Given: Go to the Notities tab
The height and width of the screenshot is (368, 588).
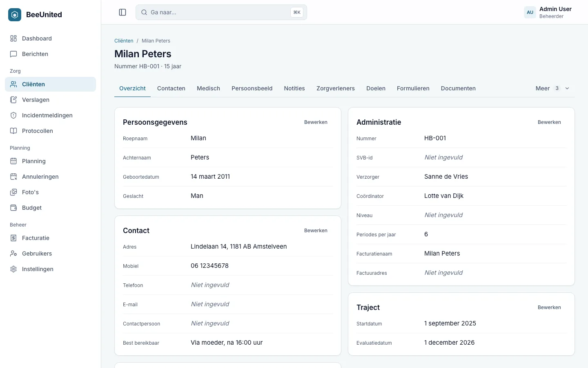Looking at the screenshot, I should click(294, 88).
